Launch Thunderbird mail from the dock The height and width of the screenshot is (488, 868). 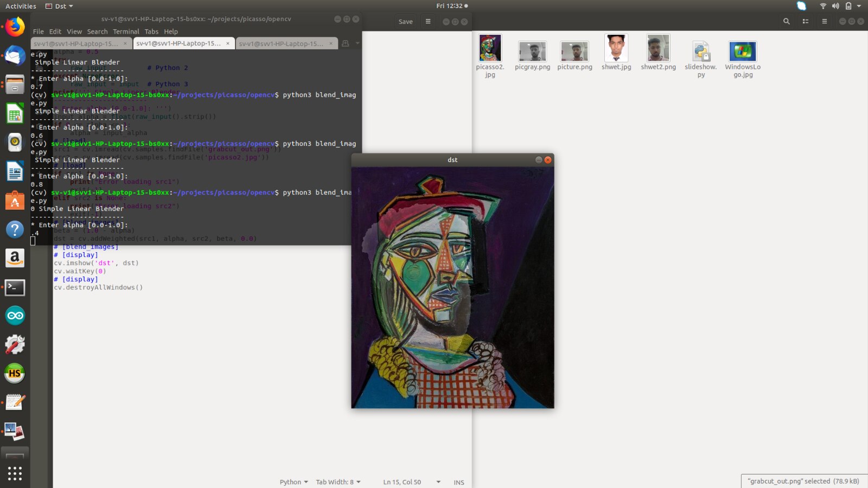[x=15, y=56]
